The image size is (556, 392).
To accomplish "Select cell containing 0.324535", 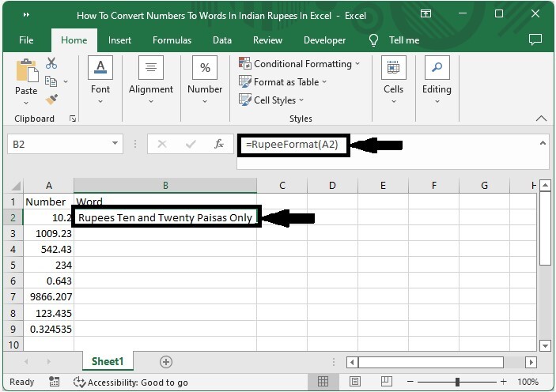I will pos(48,330).
